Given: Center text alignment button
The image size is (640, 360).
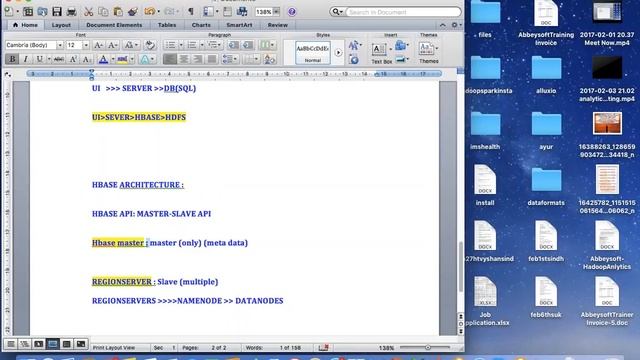Looking at the screenshot, I should point(184,59).
